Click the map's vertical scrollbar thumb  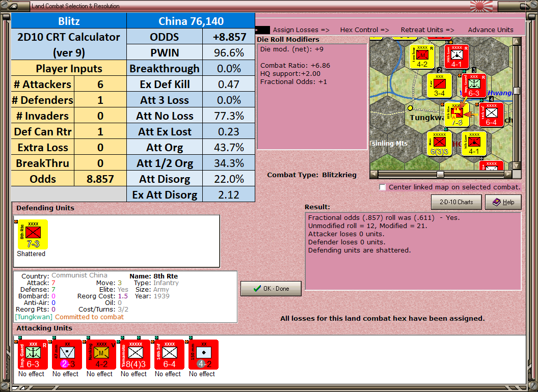[517, 91]
